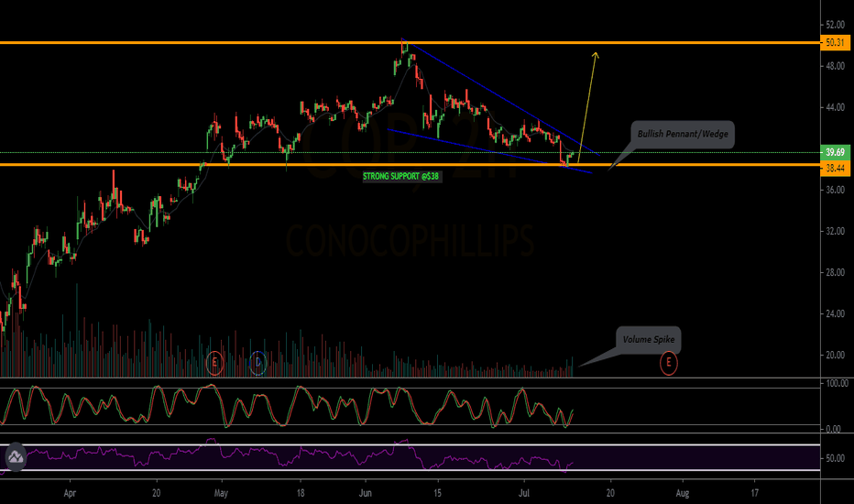Viewport: 854px width, 504px height.
Task: Click the 100.00 stochastic scale value
Action: [x=838, y=384]
